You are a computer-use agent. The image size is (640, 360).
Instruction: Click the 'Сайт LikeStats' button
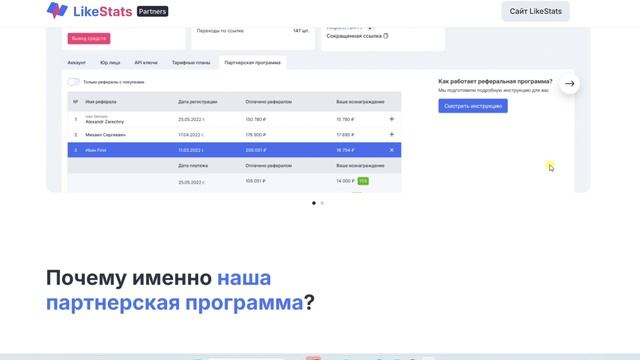536,11
